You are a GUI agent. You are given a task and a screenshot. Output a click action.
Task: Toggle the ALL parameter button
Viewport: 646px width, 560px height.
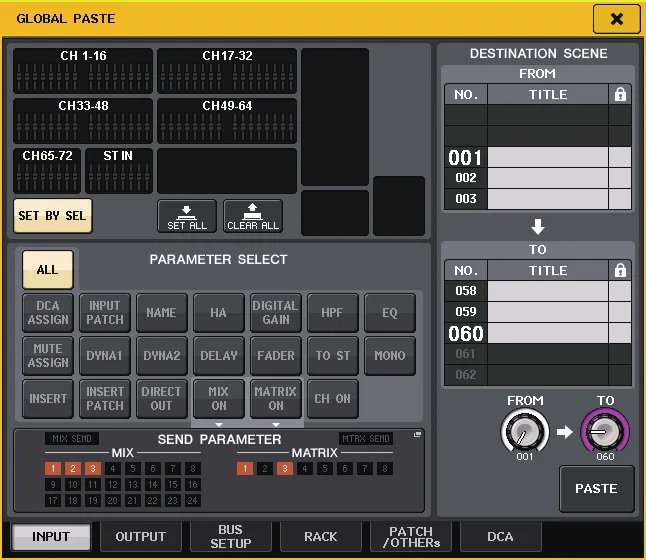48,269
